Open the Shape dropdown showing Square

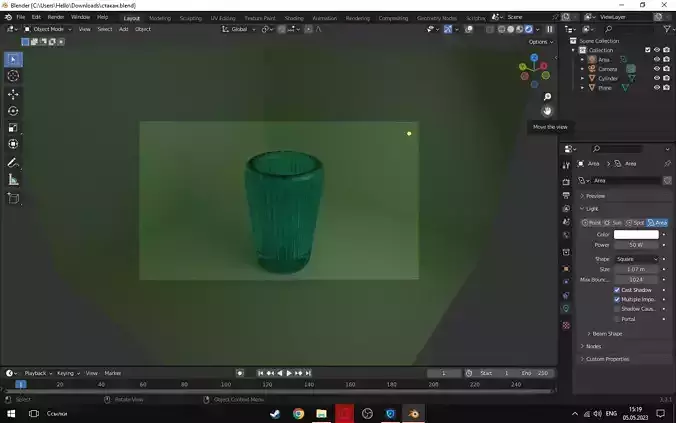tap(637, 259)
